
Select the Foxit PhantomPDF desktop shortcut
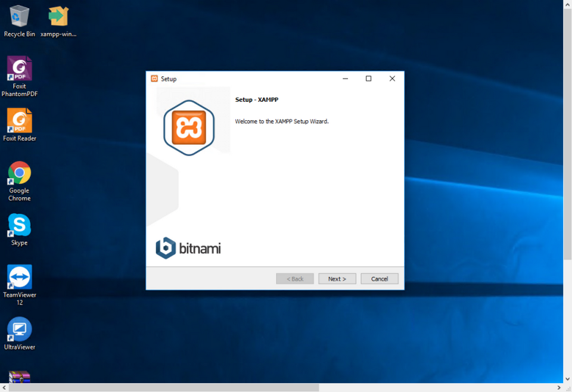coord(19,77)
